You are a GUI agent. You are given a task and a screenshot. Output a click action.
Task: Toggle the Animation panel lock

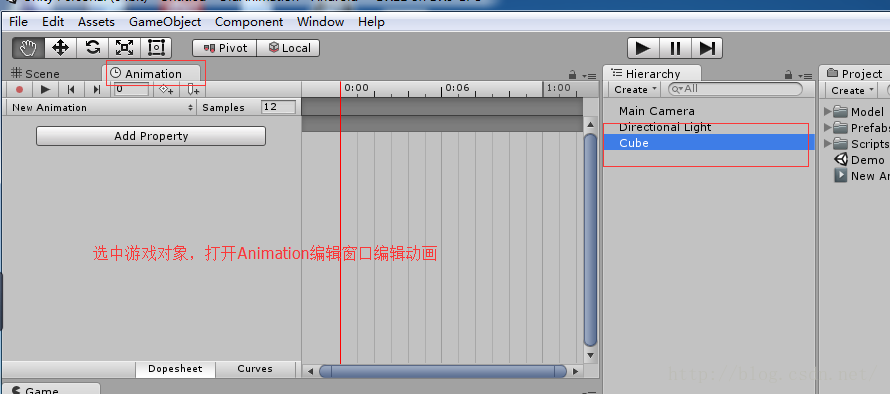(x=573, y=75)
